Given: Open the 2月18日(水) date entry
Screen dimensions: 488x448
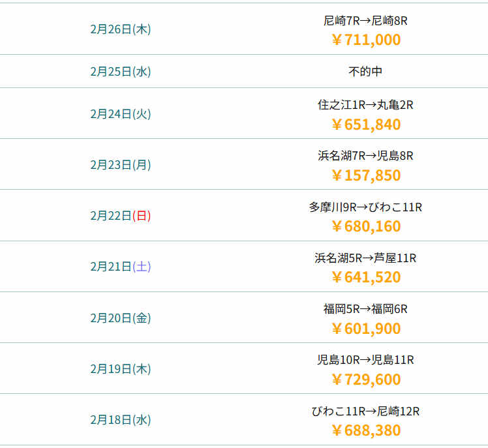Looking at the screenshot, I should [121, 420].
